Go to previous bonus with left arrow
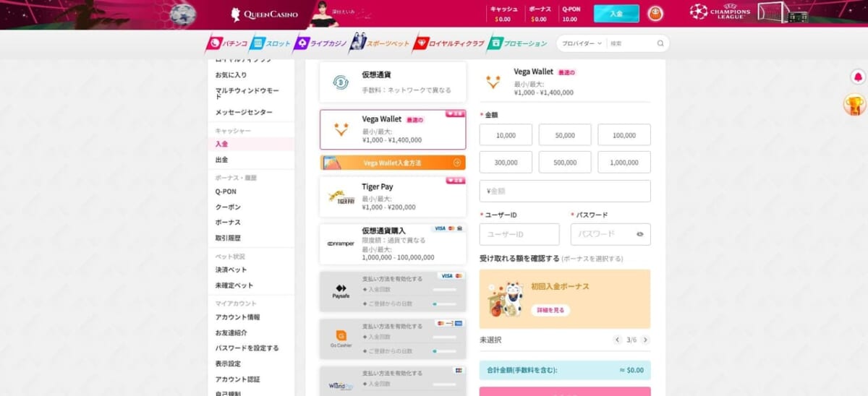The height and width of the screenshot is (396, 868). point(617,340)
